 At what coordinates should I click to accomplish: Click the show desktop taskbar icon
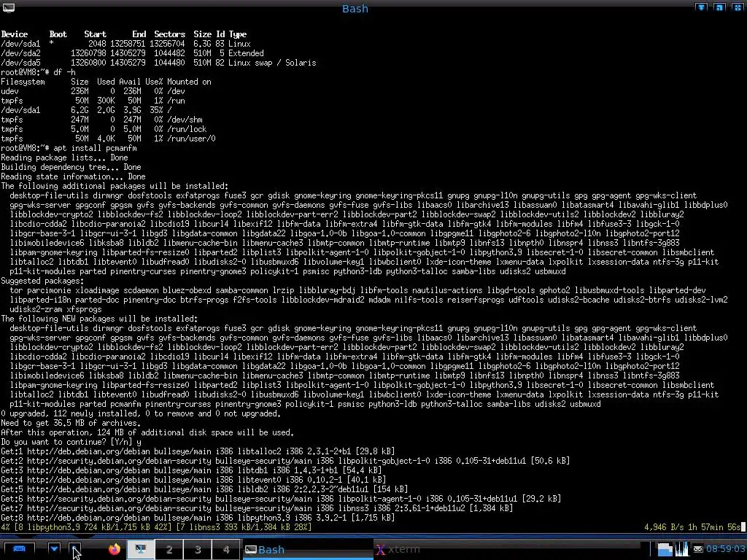tap(75, 549)
